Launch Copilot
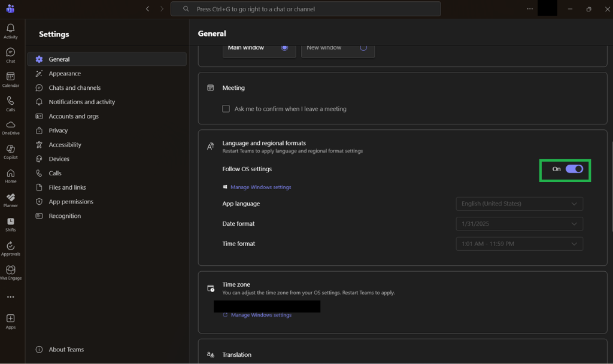Screen dimensions: 613x364 [x=11, y=152]
